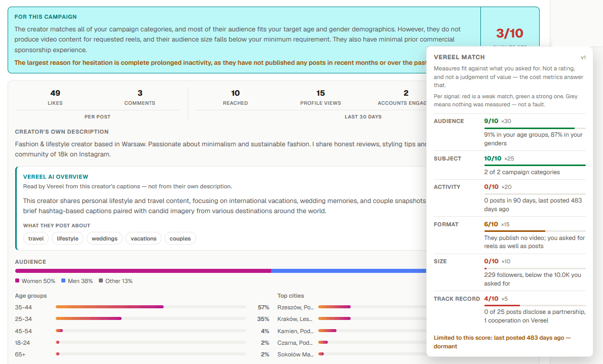Click the Other 13% grey legend swatch
Screen dimensions: 603x364
(101, 280)
